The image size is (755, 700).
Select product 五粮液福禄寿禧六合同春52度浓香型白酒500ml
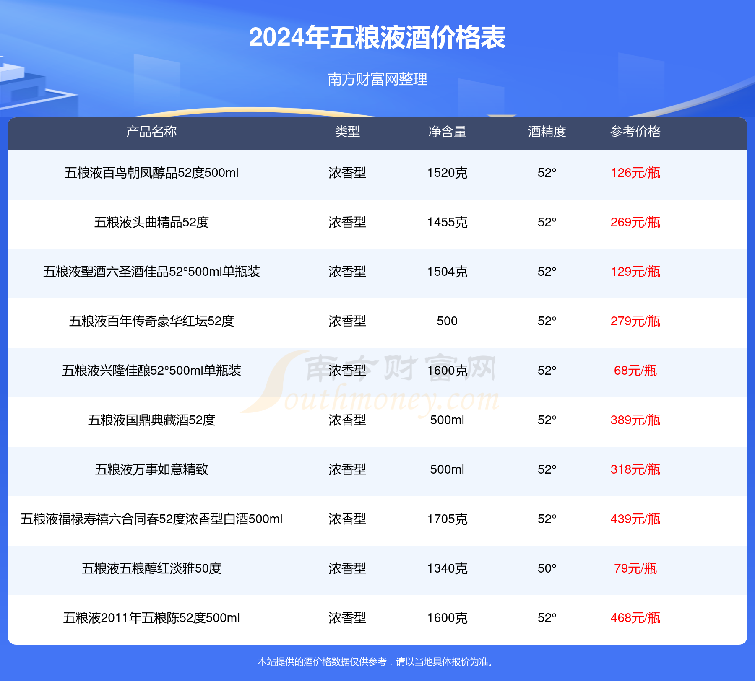(151, 519)
